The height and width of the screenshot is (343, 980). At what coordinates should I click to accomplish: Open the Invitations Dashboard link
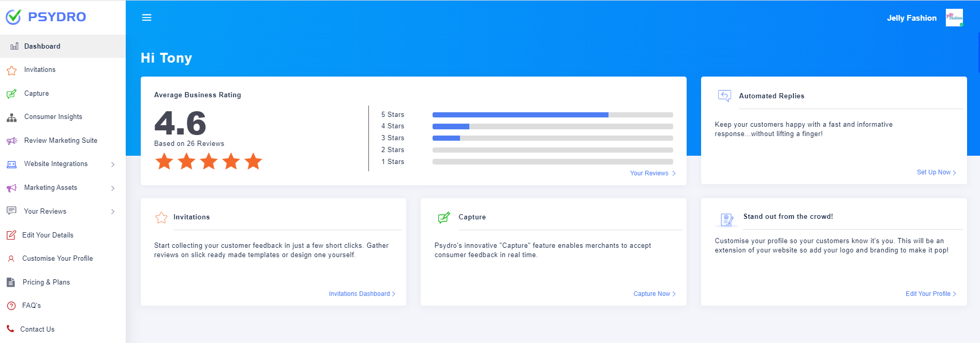pyautogui.click(x=362, y=294)
